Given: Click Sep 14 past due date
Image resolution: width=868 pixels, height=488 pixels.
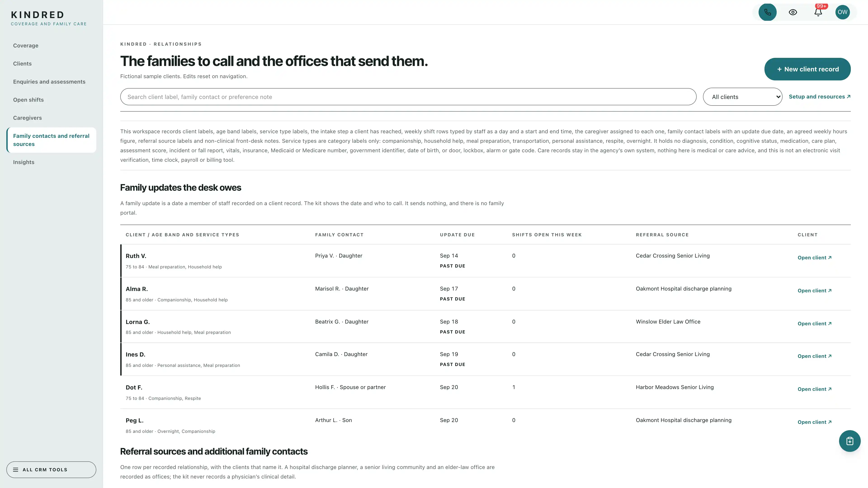Looking at the screenshot, I should point(449,256).
